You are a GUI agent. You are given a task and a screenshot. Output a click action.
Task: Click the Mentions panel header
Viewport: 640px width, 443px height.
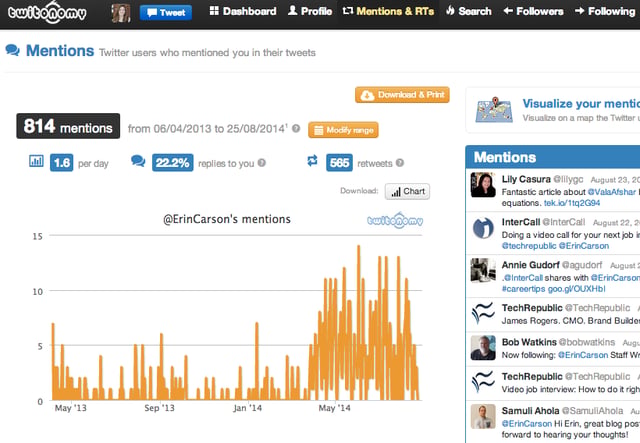(x=553, y=157)
